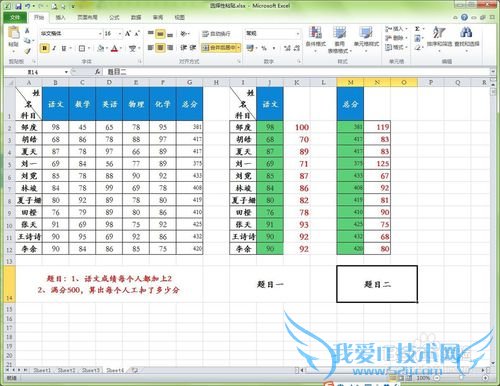Click the Decrease Font Size icon
Image resolution: width=500 pixels, height=386 pixels.
click(137, 34)
